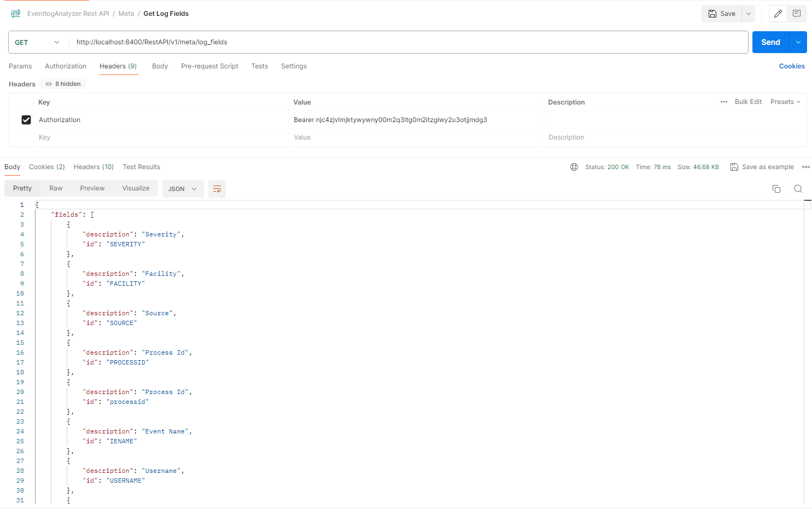This screenshot has width=812, height=509.
Task: Open the Presets dropdown
Action: (785, 102)
